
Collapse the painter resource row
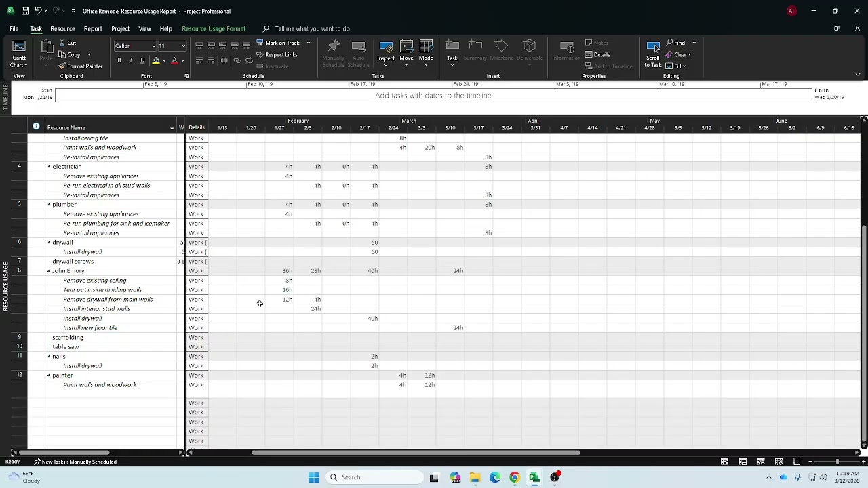pyautogui.click(x=49, y=375)
